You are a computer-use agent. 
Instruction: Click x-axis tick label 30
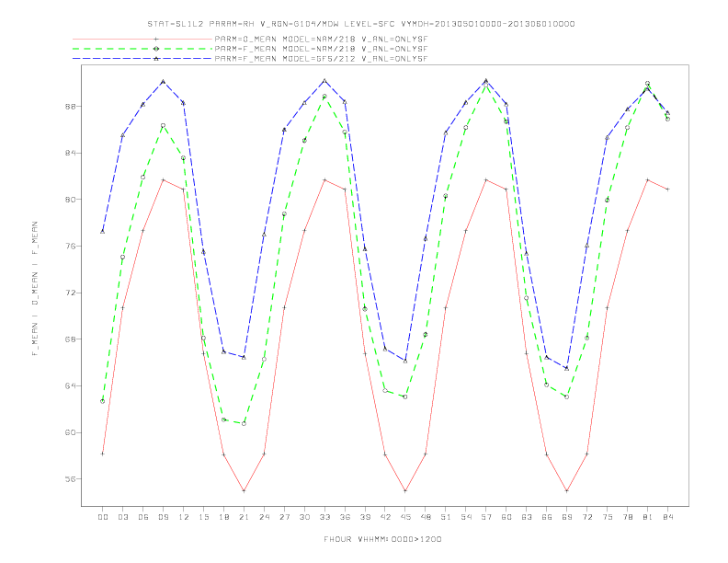point(304,517)
